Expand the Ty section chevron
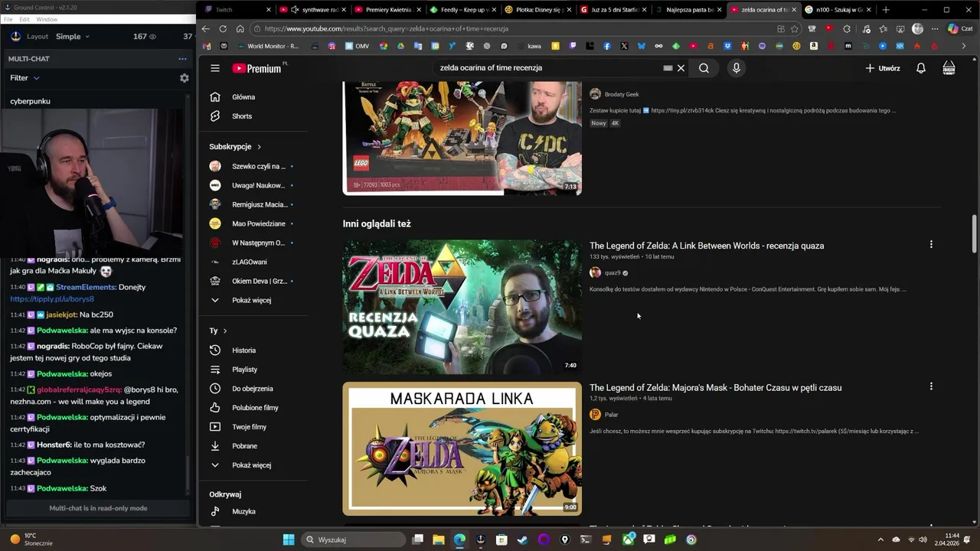This screenshot has width=980, height=551. [224, 331]
